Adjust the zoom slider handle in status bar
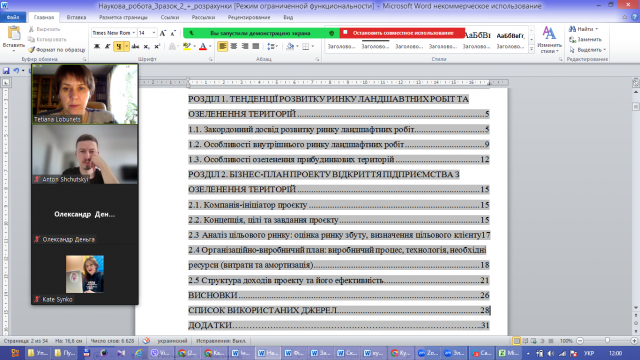This screenshot has height=360, width=640. (x=607, y=340)
